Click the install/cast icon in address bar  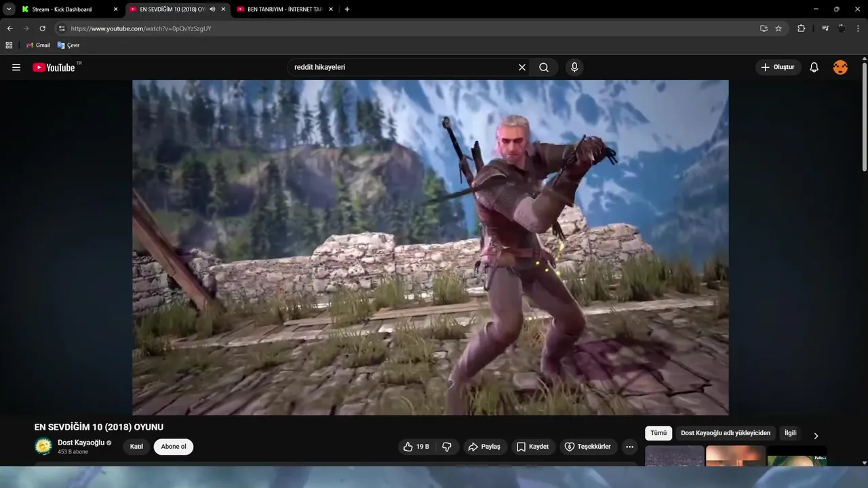[764, 28]
